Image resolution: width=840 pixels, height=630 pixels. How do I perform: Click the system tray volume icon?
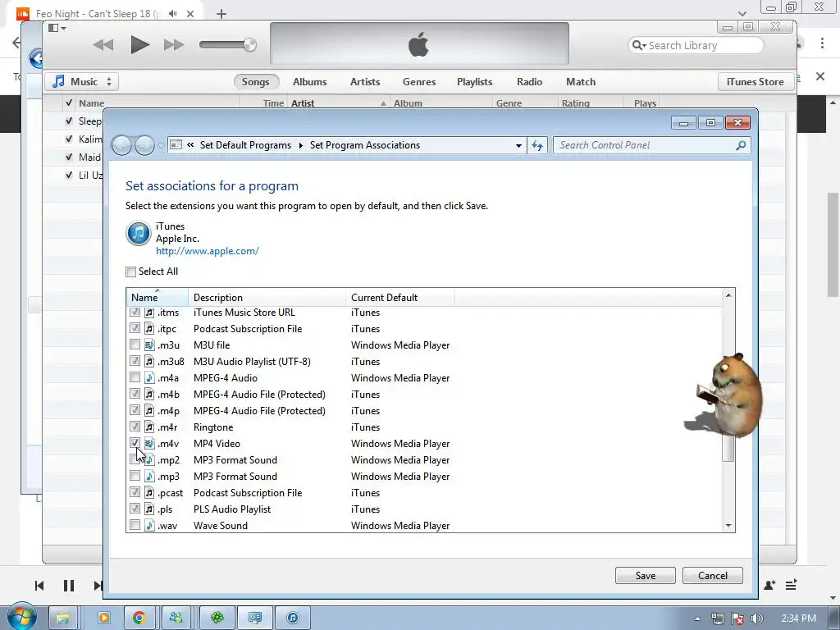756,619
